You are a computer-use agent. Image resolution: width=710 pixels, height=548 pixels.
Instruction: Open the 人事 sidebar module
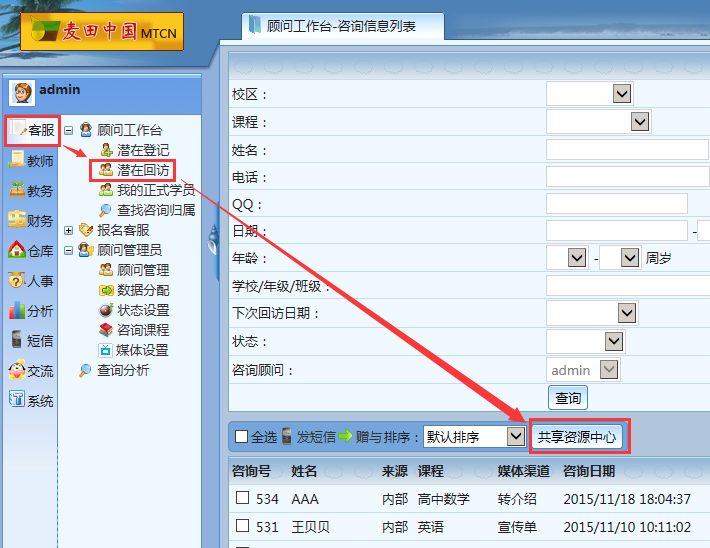pos(31,281)
